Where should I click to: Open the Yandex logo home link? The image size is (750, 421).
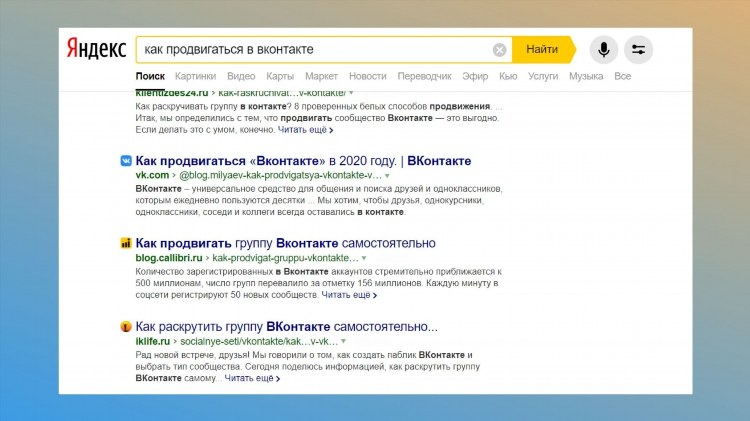coord(96,49)
